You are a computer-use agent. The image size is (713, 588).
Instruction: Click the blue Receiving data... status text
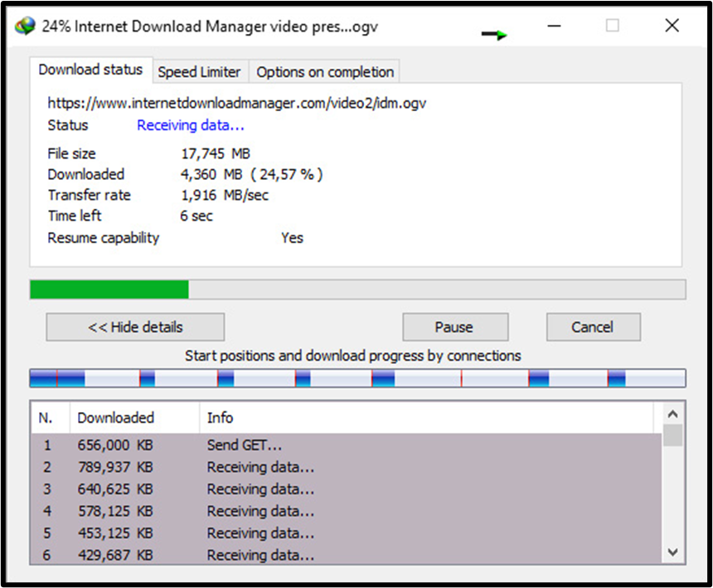point(191,125)
